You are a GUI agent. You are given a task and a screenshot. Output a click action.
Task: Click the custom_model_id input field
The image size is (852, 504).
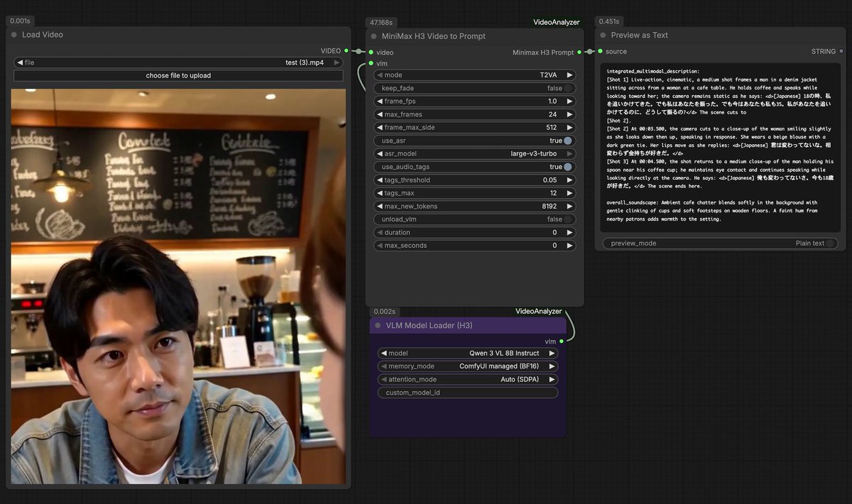468,393
